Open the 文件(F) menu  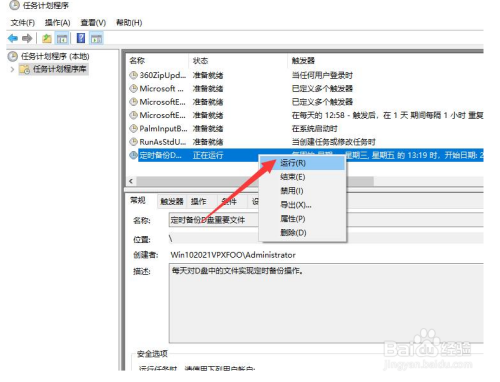(x=23, y=23)
